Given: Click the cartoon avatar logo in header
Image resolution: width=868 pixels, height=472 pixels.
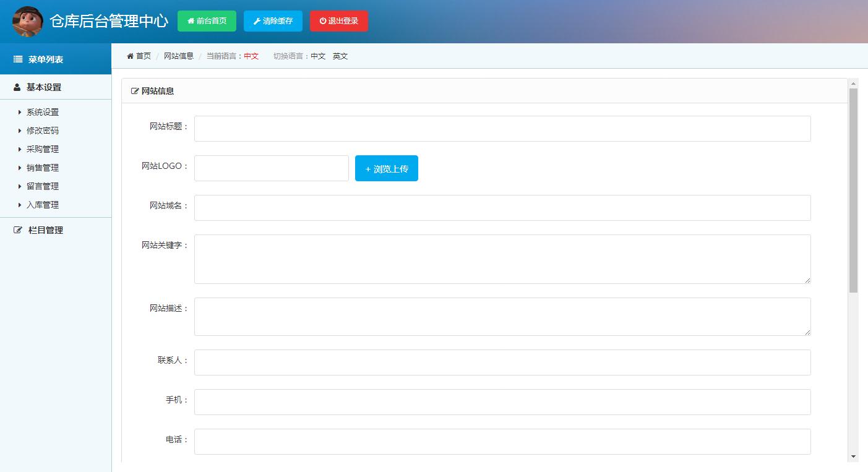Looking at the screenshot, I should coord(28,21).
